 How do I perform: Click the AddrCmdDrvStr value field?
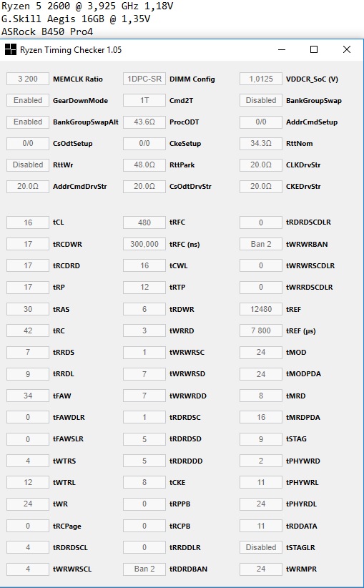28,186
